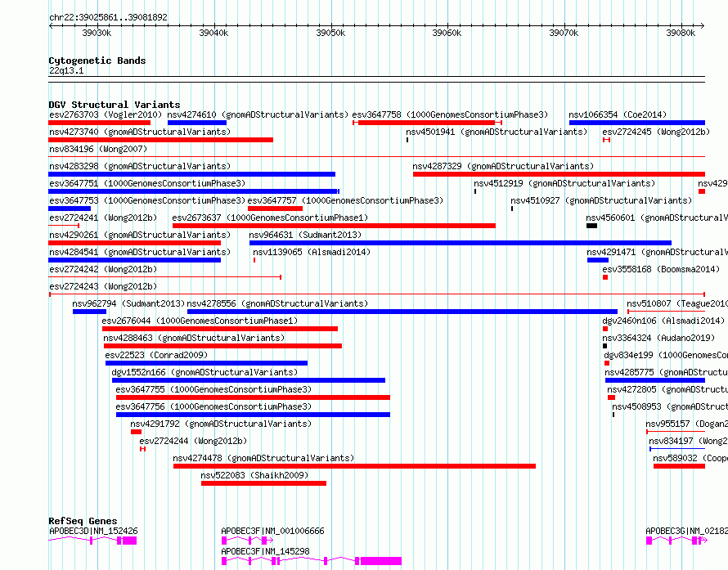
Task: Select the nsv4274610 gnomAD variant label
Action: (258, 114)
